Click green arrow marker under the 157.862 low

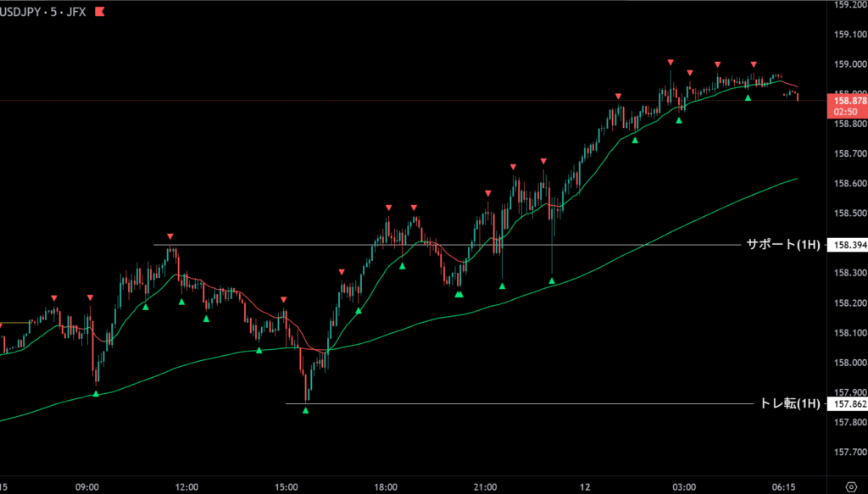point(306,411)
